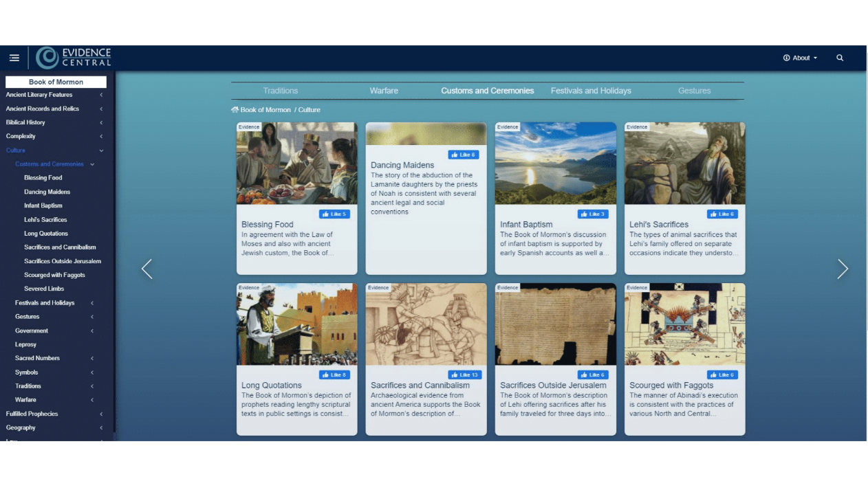
Task: Open the hamburger menu icon
Action: click(14, 58)
